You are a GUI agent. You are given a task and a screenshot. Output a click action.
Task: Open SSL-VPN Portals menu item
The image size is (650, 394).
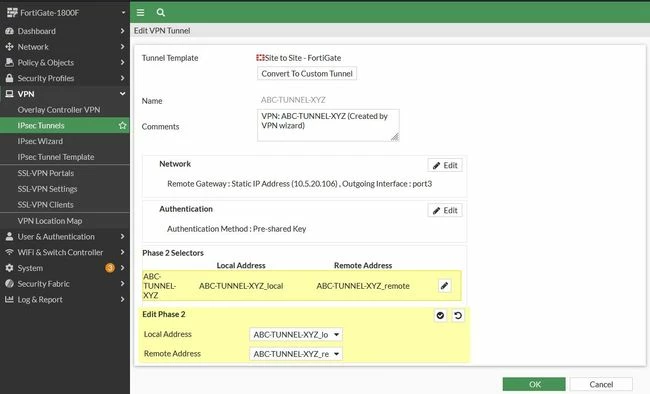pos(65,173)
